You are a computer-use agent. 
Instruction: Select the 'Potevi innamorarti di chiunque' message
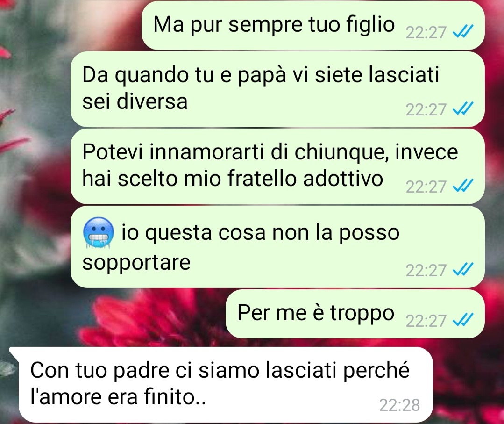(277, 166)
